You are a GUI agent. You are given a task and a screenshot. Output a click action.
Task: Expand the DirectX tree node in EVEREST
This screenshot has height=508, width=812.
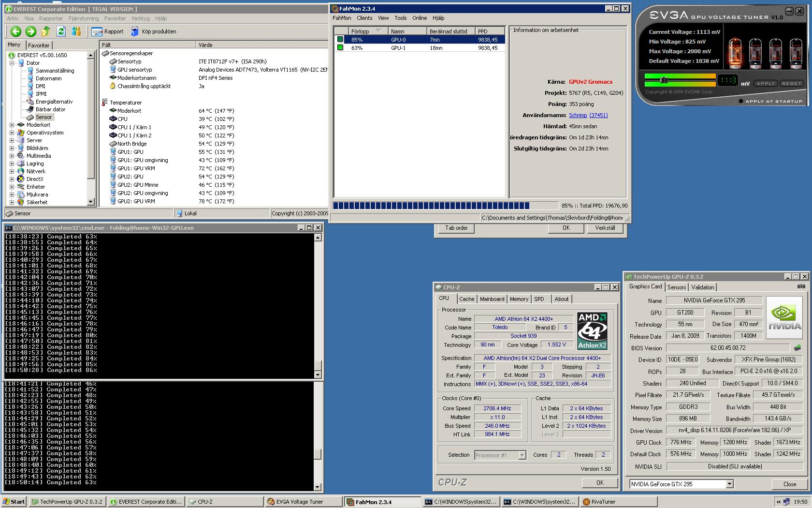tap(12, 179)
